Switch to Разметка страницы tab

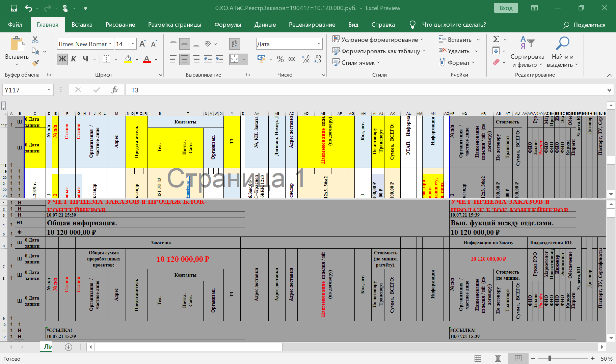[x=175, y=25]
